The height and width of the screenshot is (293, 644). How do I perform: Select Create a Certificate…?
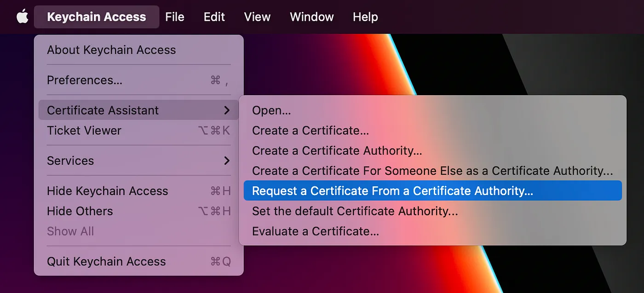pyautogui.click(x=432, y=131)
